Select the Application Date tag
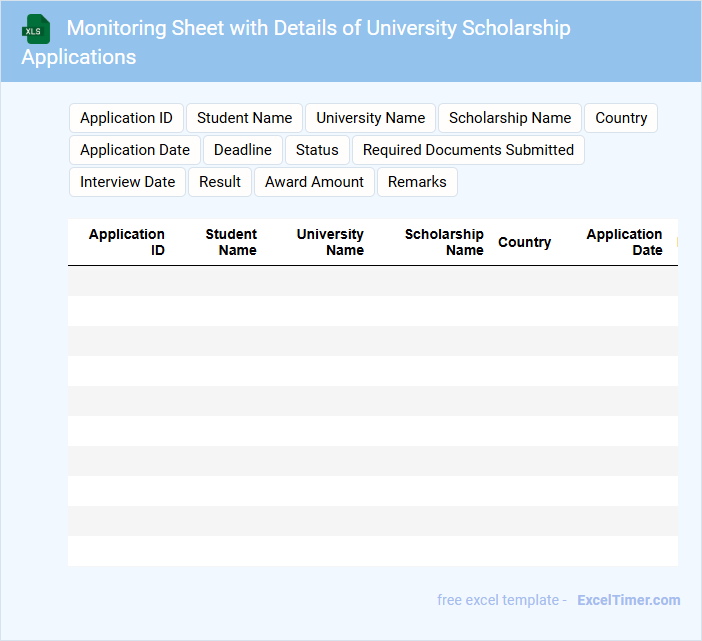 pyautogui.click(x=135, y=150)
